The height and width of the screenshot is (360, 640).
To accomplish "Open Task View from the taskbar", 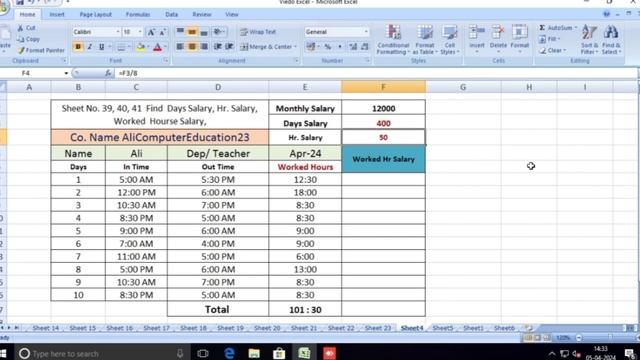I will [x=203, y=353].
